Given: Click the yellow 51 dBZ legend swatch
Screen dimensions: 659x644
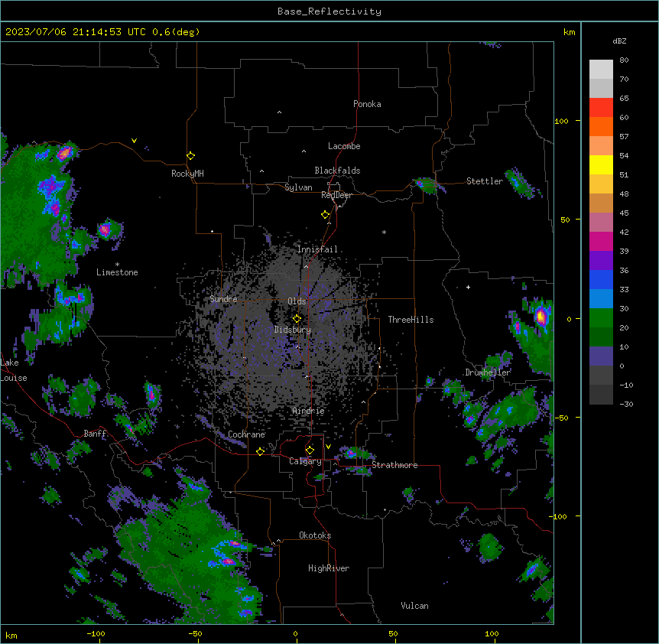Looking at the screenshot, I should [x=601, y=164].
